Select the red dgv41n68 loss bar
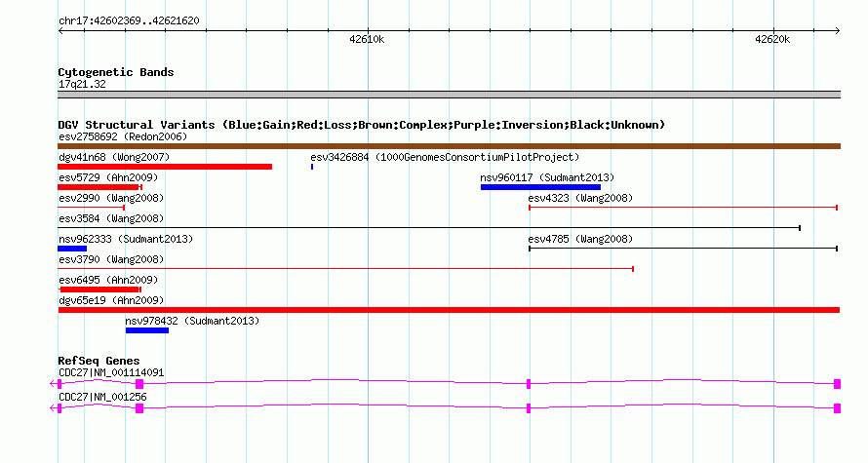 tap(165, 167)
